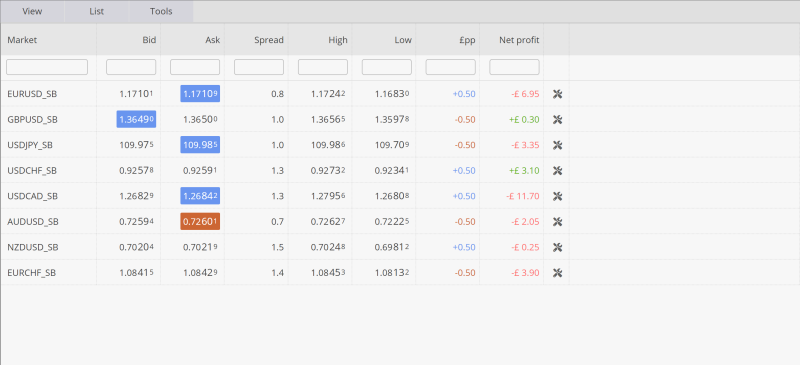Open tools icon for EURUSD_SB row
The height and width of the screenshot is (365, 800).
pos(557,94)
